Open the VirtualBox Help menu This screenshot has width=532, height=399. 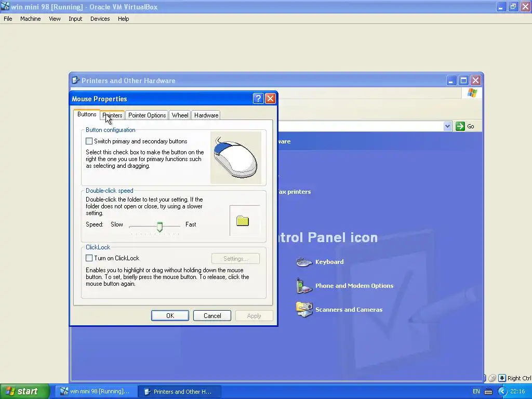[124, 19]
